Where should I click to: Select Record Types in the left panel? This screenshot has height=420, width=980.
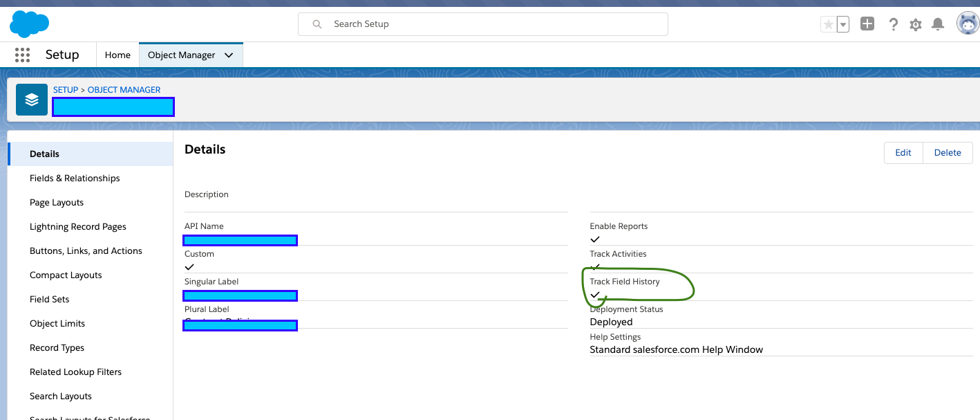57,347
